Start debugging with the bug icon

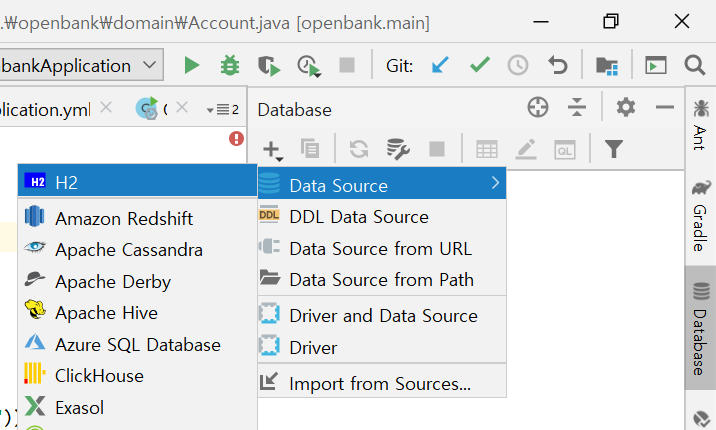click(x=230, y=65)
